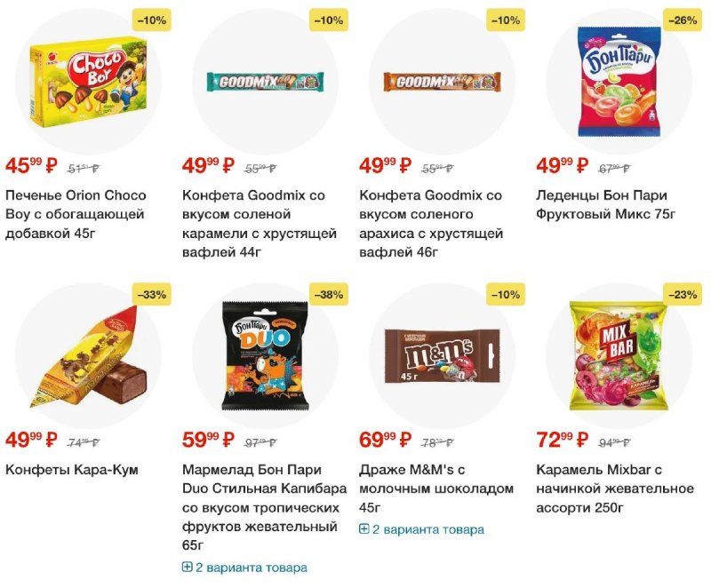Open the Леденцы Бон Пари Фруктовый Микс title
This screenshot has width=711, height=588.
tap(606, 205)
